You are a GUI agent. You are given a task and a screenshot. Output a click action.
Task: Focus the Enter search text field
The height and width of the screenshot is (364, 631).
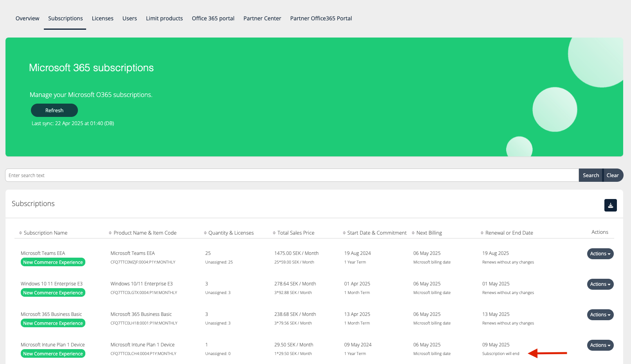pos(292,176)
